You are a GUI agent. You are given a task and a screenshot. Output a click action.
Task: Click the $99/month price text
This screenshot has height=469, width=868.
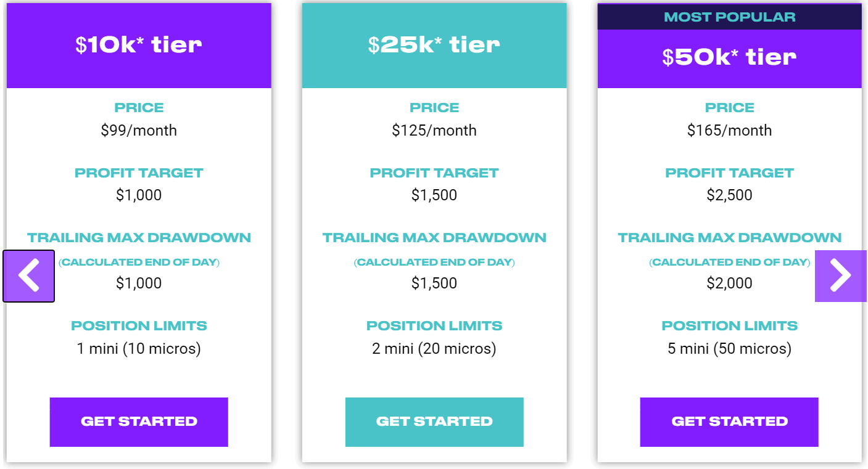click(x=138, y=130)
